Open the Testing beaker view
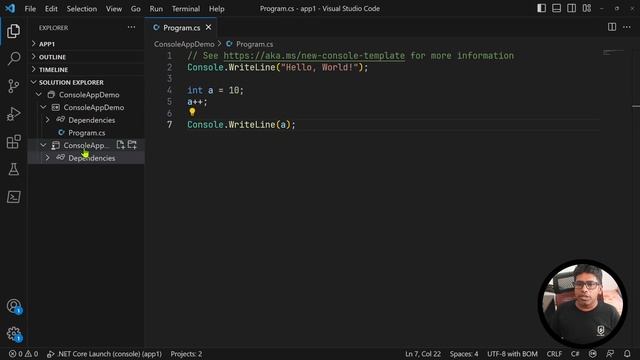The height and width of the screenshot is (360, 640). coord(13,169)
